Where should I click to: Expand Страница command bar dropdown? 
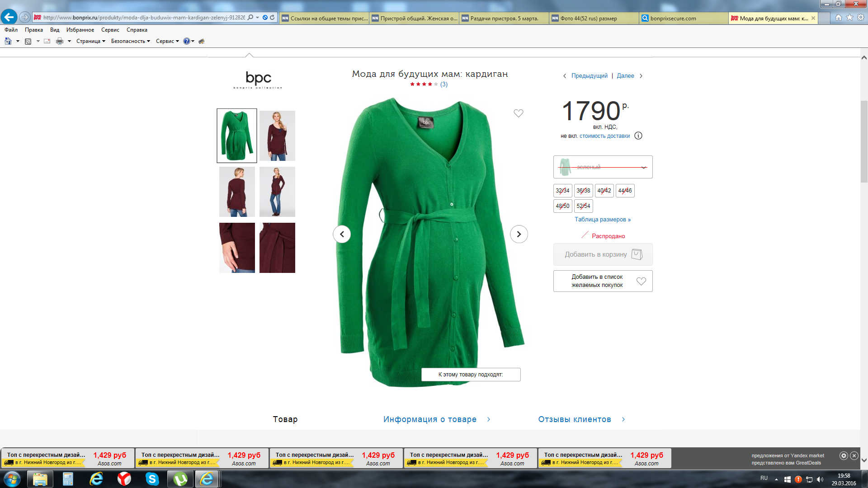[91, 41]
